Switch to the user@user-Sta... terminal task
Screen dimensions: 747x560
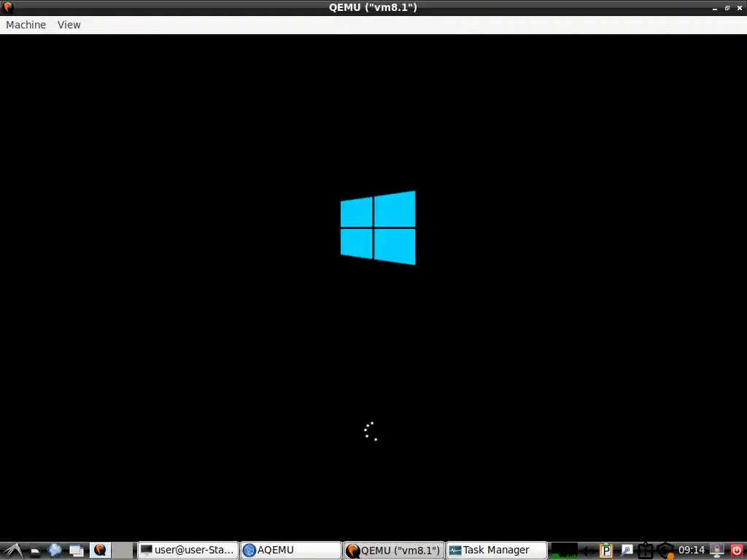[x=188, y=550]
